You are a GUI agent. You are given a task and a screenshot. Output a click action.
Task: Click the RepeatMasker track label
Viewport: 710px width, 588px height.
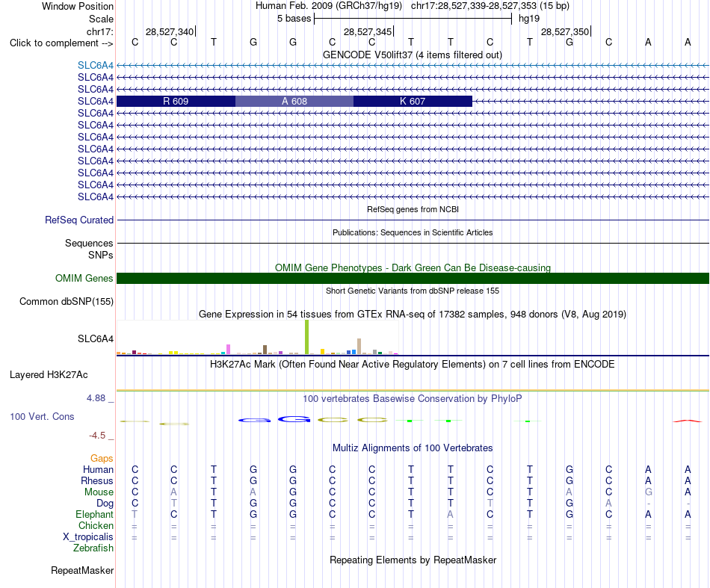coord(82,570)
